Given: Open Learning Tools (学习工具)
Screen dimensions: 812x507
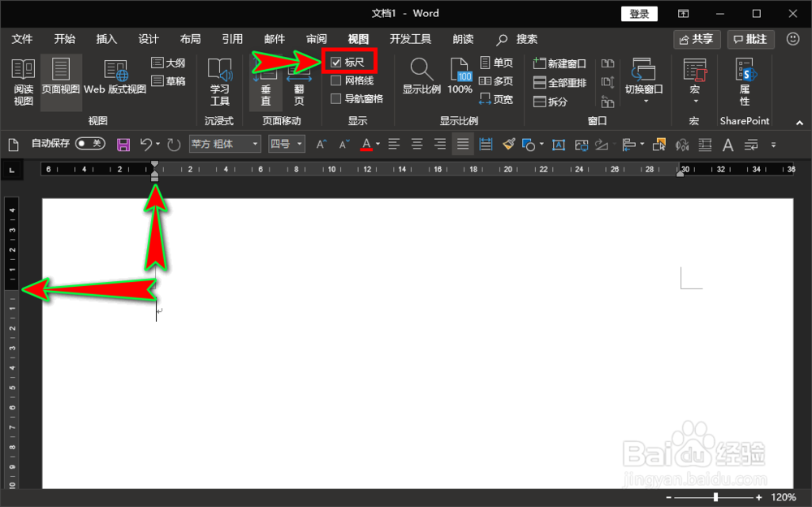Looking at the screenshot, I should pyautogui.click(x=219, y=82).
